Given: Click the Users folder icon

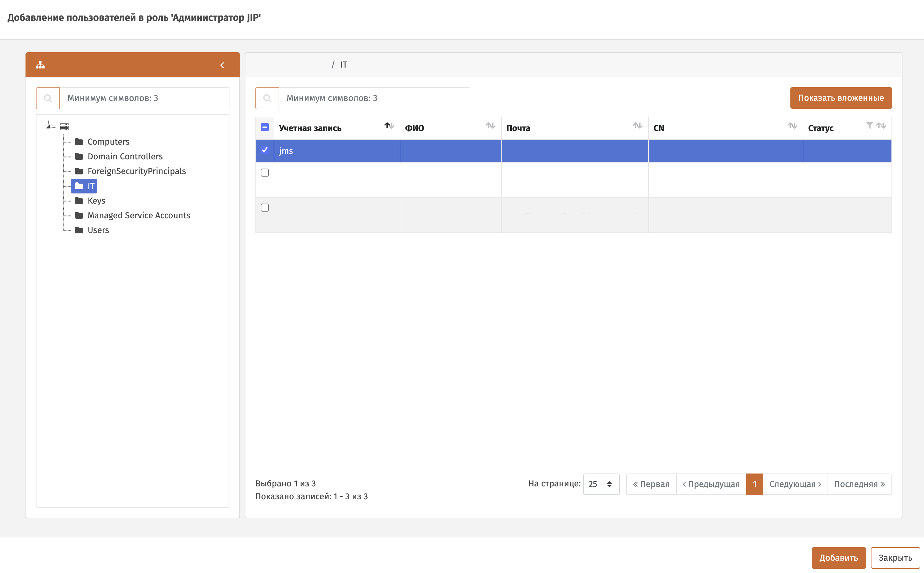Looking at the screenshot, I should coord(79,230).
